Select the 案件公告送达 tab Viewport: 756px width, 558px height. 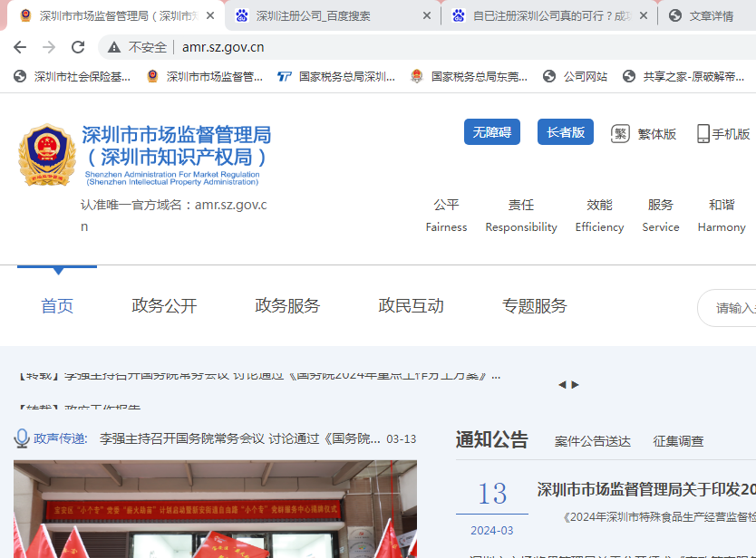pos(592,441)
